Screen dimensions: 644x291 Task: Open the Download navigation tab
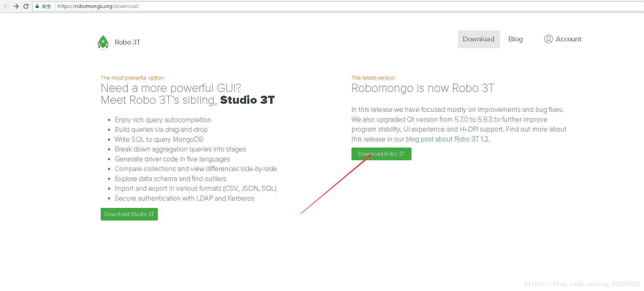[478, 39]
